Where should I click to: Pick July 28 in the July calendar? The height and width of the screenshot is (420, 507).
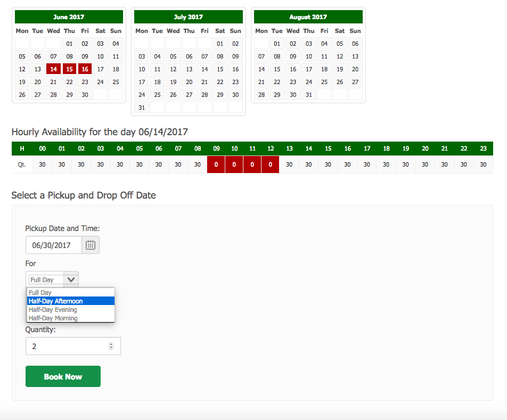pyautogui.click(x=205, y=95)
